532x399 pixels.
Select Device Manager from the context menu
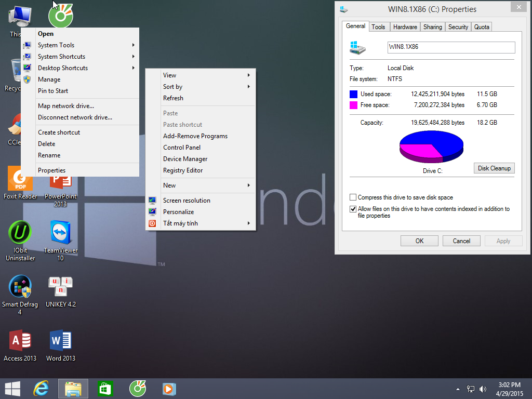[185, 159]
